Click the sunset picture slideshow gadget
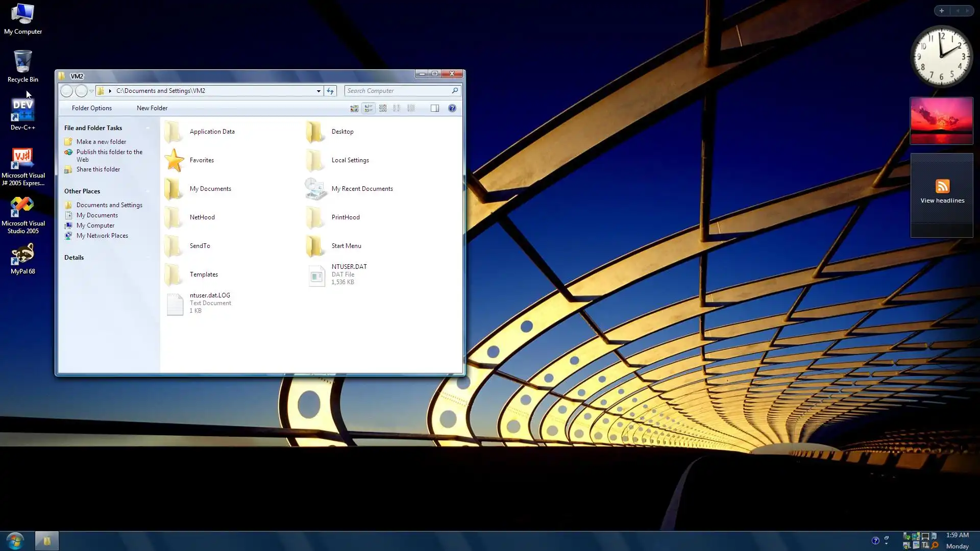The image size is (980, 551). coord(941,121)
